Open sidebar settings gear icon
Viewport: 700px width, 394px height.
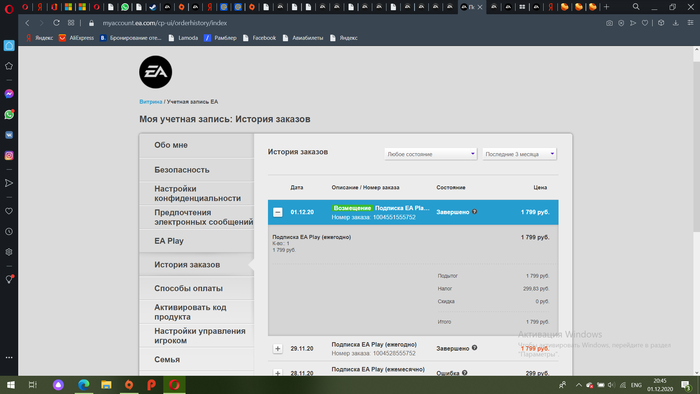(x=9, y=252)
